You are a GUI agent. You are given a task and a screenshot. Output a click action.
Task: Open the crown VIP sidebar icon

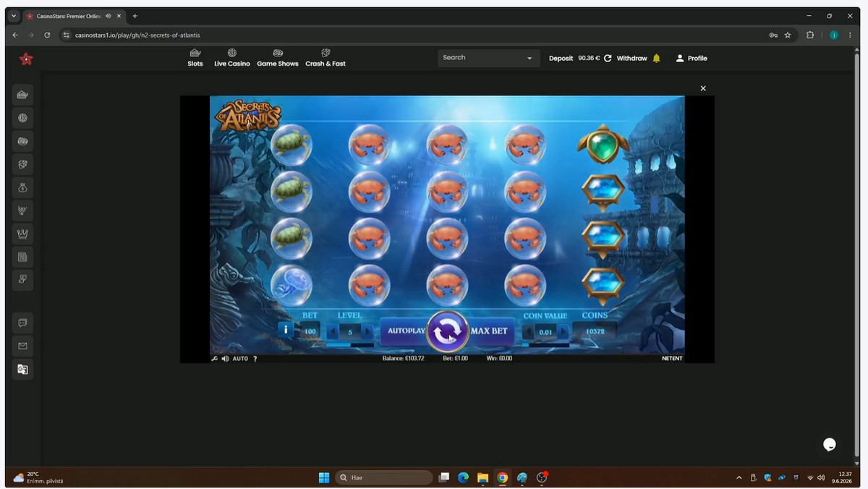(22, 234)
